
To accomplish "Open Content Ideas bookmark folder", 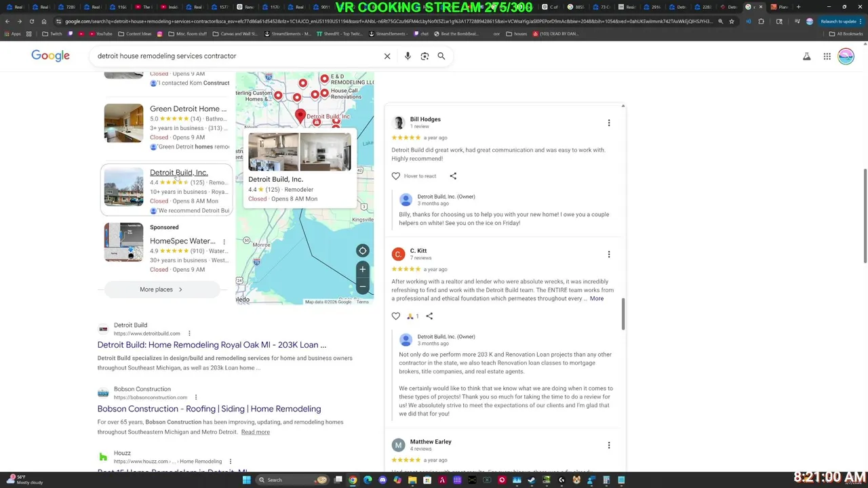I will point(135,33).
